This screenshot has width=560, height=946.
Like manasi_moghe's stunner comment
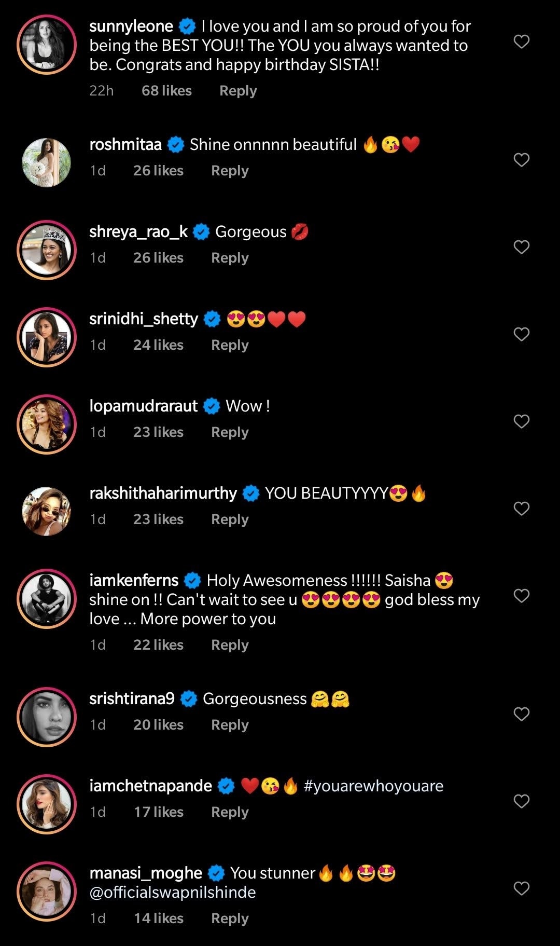(521, 888)
